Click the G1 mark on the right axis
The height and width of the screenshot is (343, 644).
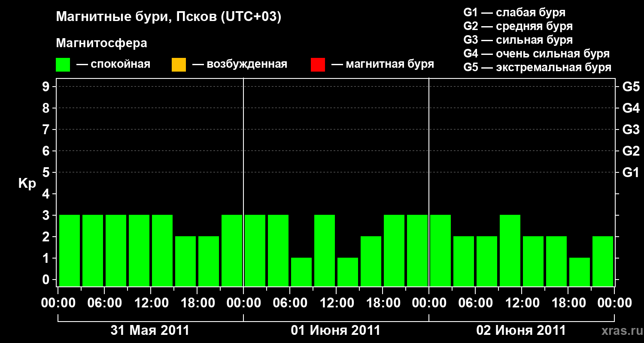coord(631,172)
